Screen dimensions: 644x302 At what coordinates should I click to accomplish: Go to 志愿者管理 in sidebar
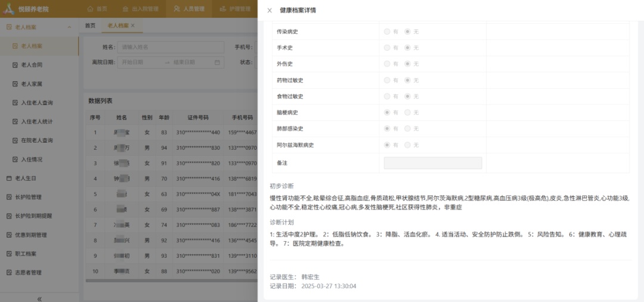28,273
